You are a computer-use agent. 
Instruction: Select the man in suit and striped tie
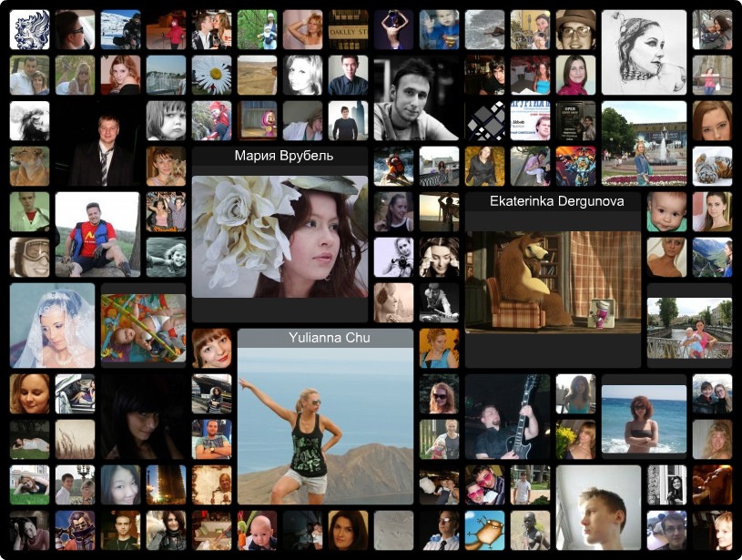coord(98,144)
